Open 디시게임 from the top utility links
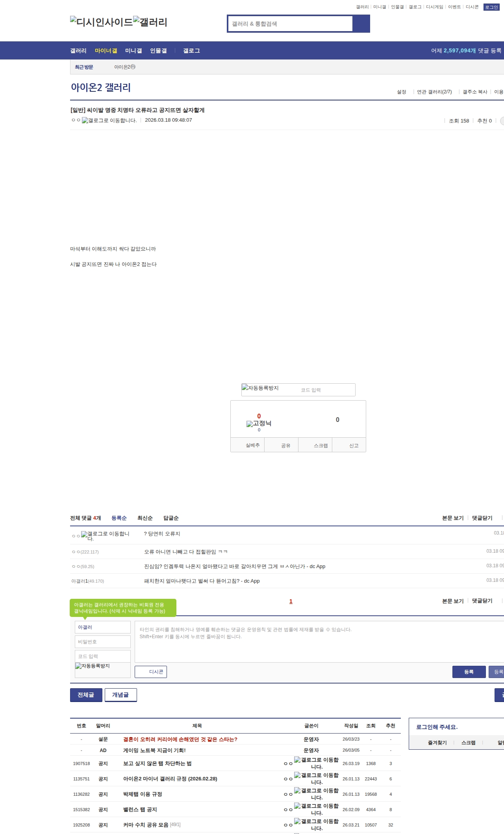Screen dimensions: 504x834 click(x=434, y=7)
